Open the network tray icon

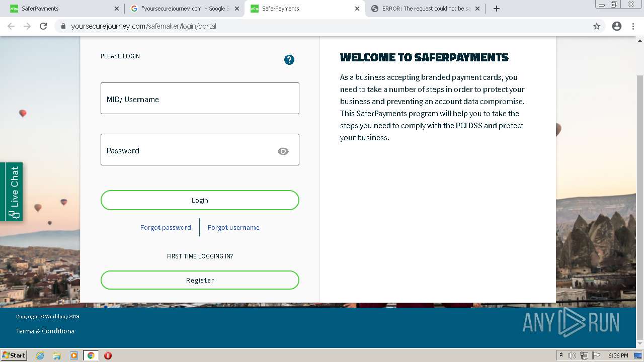[584, 355]
